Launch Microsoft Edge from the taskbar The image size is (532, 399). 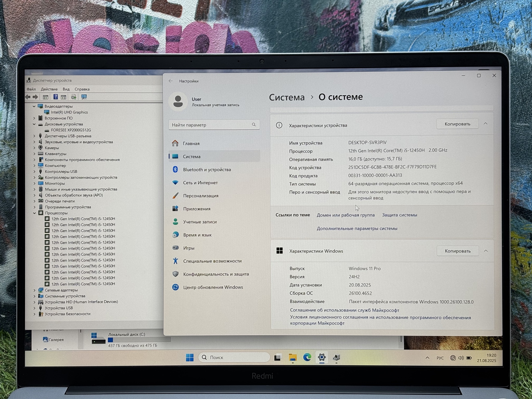click(x=307, y=357)
